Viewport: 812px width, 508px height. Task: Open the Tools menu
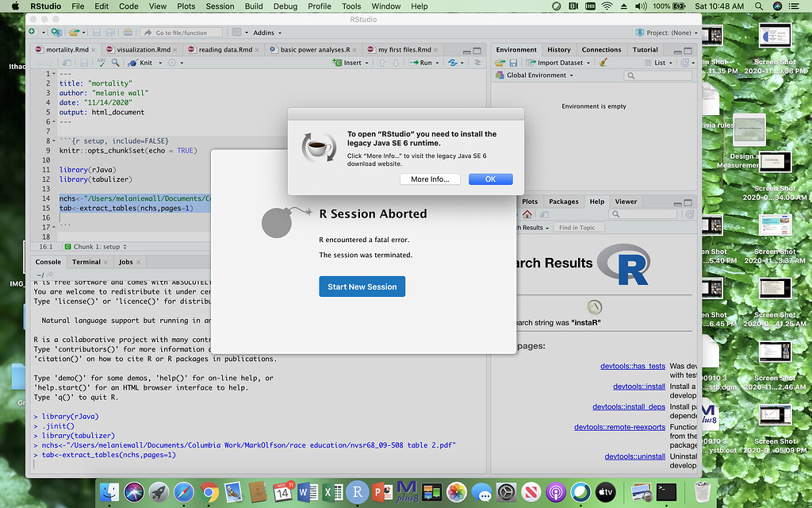pos(351,6)
